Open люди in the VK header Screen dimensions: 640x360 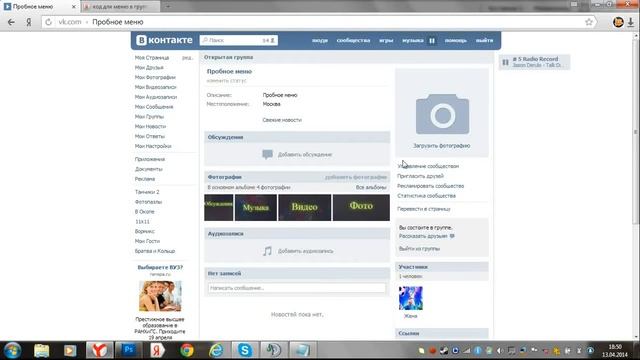point(320,40)
